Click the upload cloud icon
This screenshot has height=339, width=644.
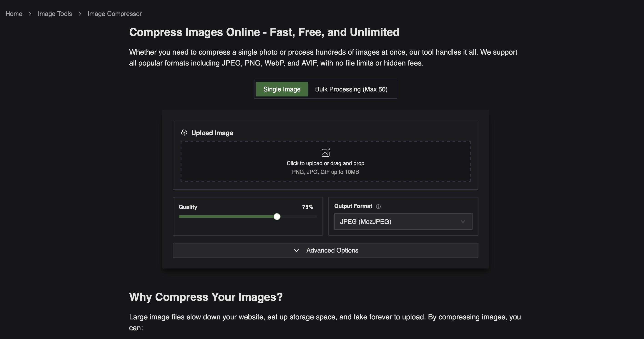pyautogui.click(x=184, y=133)
